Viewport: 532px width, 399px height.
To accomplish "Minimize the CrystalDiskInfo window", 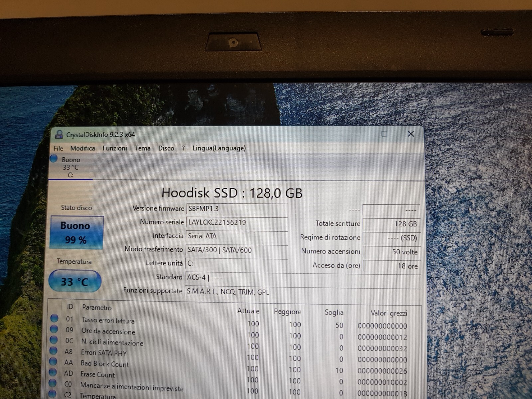I will (358, 134).
